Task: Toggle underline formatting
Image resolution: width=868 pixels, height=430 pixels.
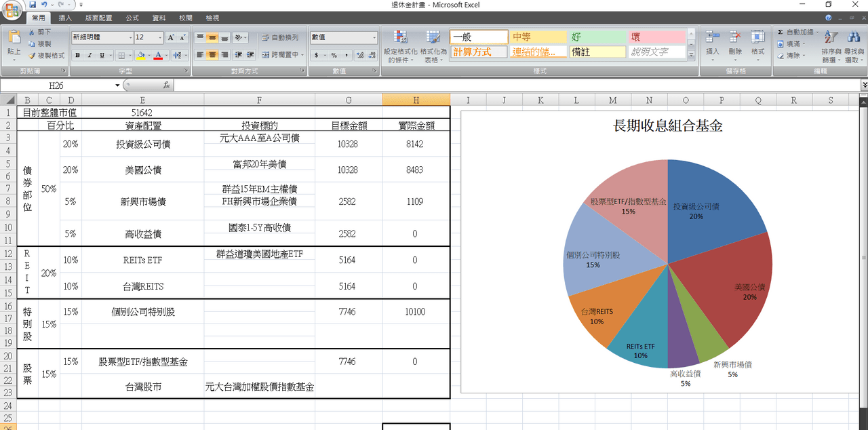Action: [102, 56]
